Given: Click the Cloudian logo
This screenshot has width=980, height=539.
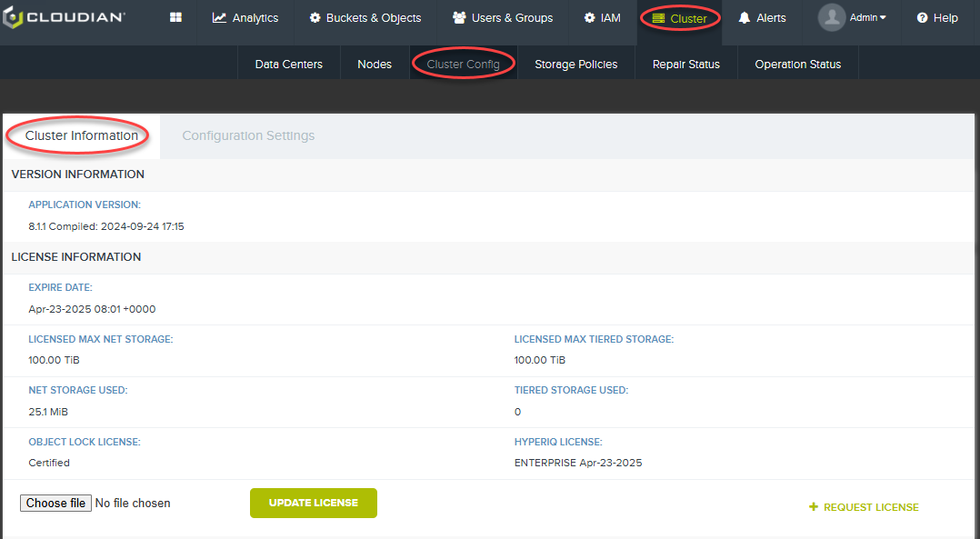Looking at the screenshot, I should pyautogui.click(x=64, y=17).
